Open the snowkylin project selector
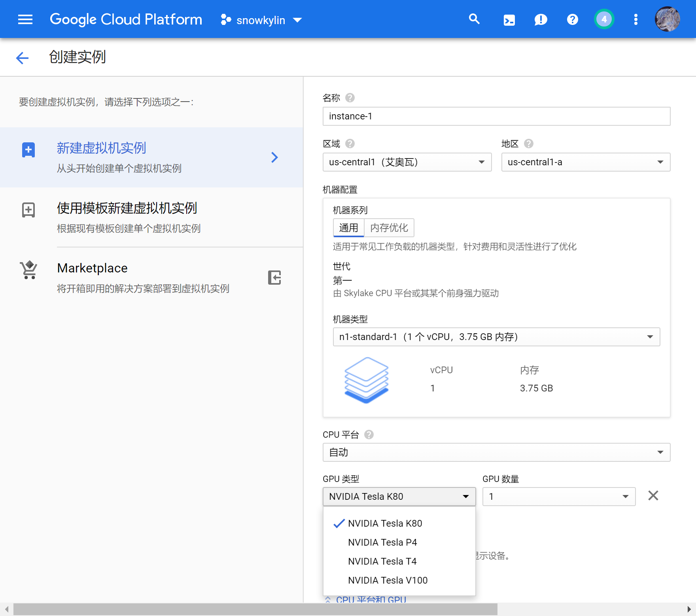This screenshot has height=616, width=696. (x=261, y=20)
